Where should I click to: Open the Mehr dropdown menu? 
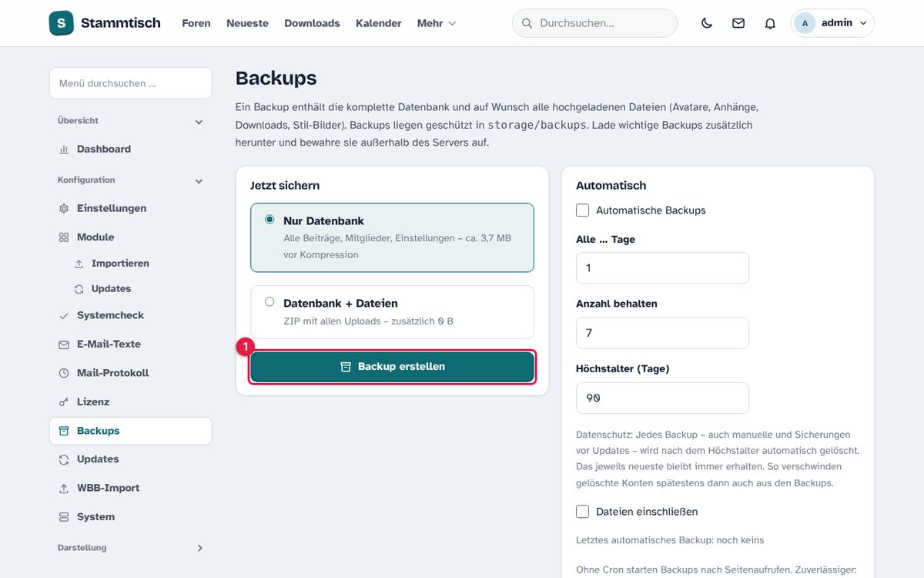point(437,23)
